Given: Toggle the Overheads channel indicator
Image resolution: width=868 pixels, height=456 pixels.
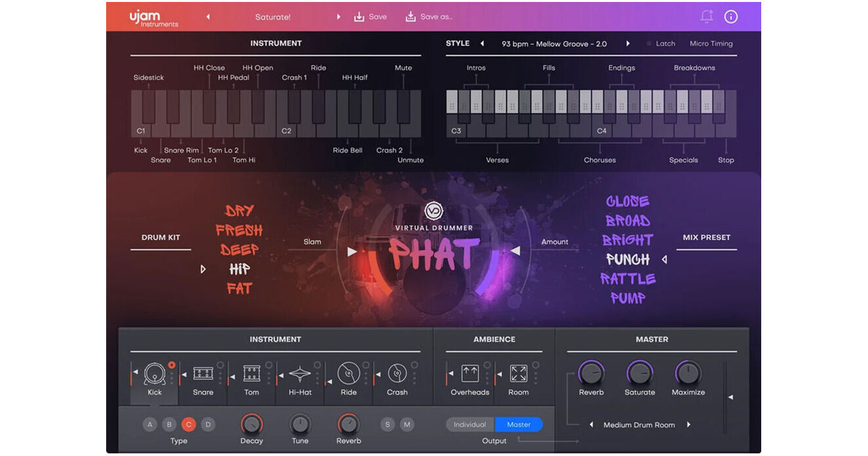Looking at the screenshot, I should 487,365.
